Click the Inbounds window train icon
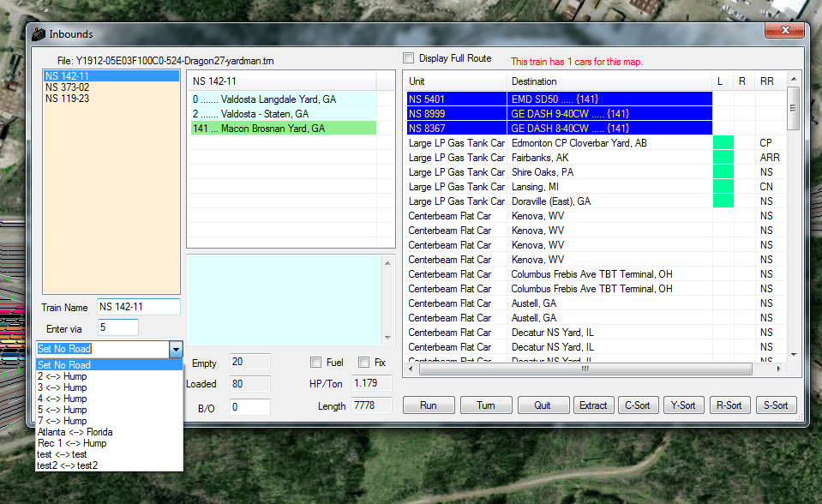Screen dimensions: 822x504 [x=39, y=34]
